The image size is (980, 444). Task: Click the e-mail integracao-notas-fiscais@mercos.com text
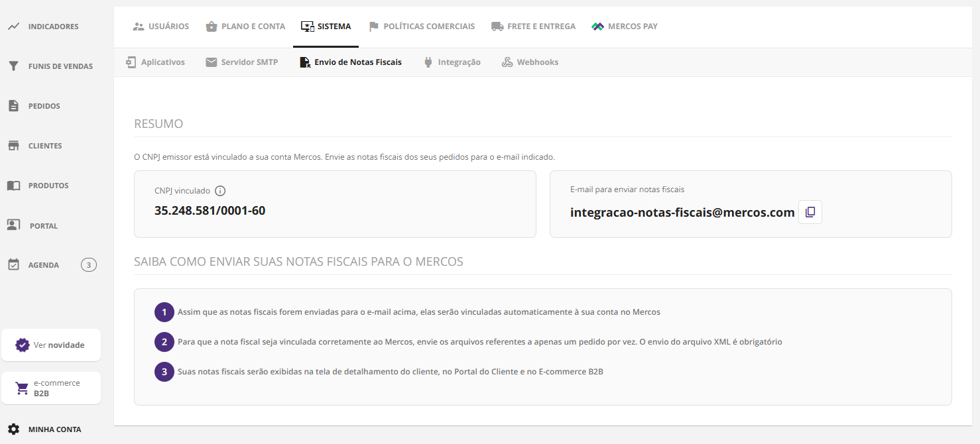click(682, 213)
